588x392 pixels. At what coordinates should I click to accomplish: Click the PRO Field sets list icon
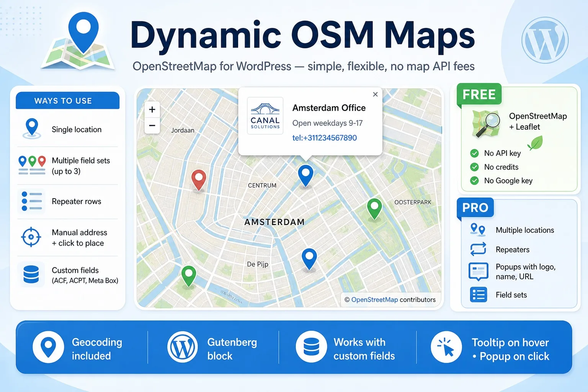click(478, 295)
